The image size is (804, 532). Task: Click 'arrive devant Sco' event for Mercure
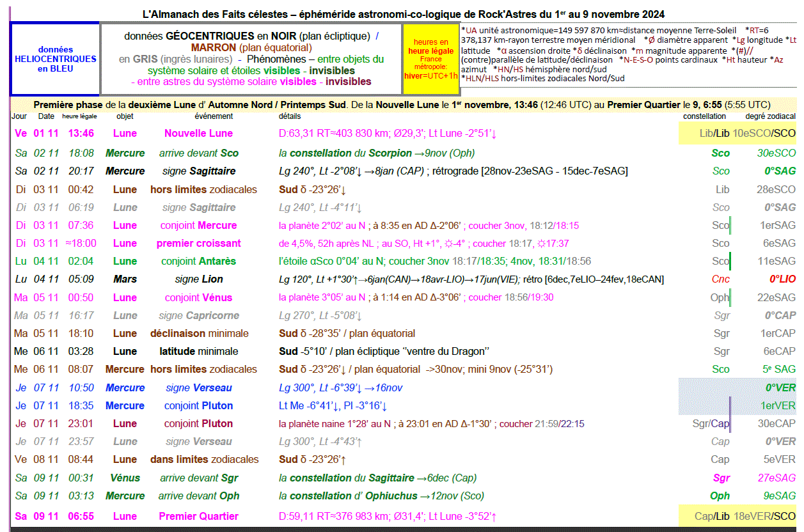tap(198, 153)
